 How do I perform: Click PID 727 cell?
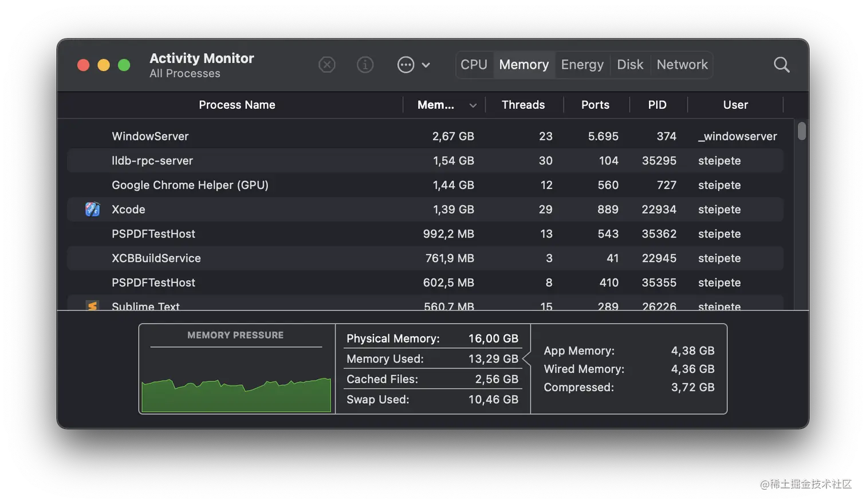click(667, 185)
